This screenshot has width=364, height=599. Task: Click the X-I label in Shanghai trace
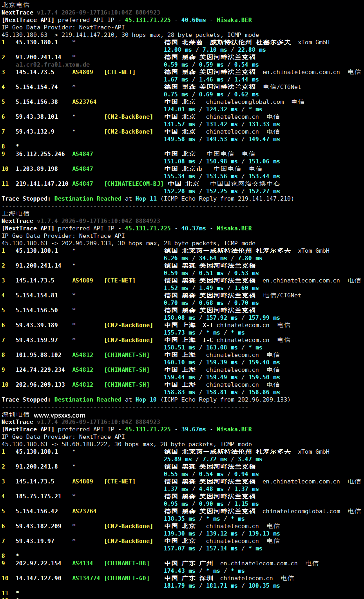(x=208, y=325)
